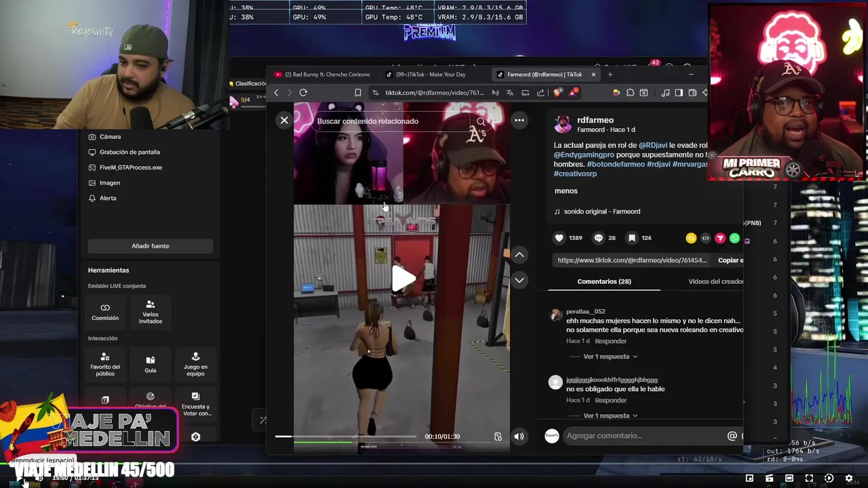The height and width of the screenshot is (488, 868).
Task: Close the Farmeord TikTok browser tab
Action: (593, 75)
